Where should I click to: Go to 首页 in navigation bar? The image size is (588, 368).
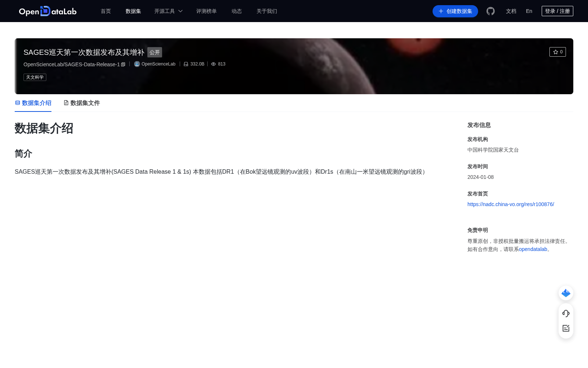[x=106, y=11]
